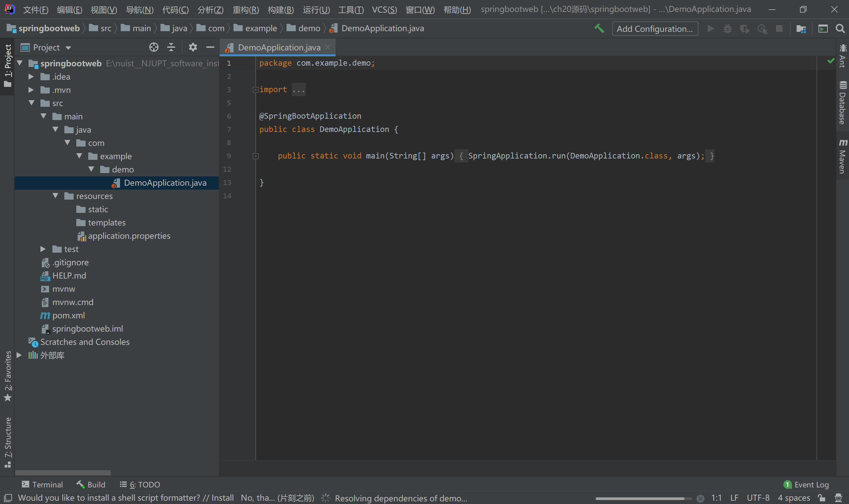849x504 pixels.
Task: Click the Project panel horizontal scrollbar
Action: click(x=63, y=473)
